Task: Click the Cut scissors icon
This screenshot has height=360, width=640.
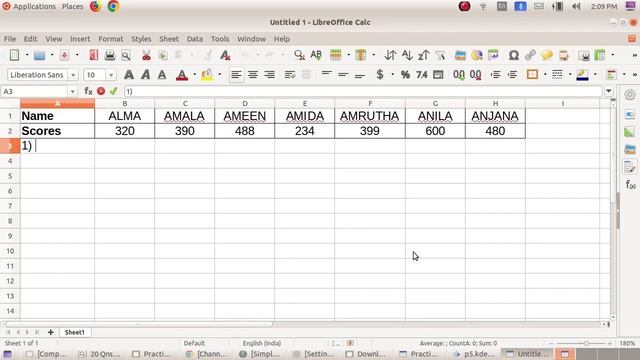Action: (146, 55)
